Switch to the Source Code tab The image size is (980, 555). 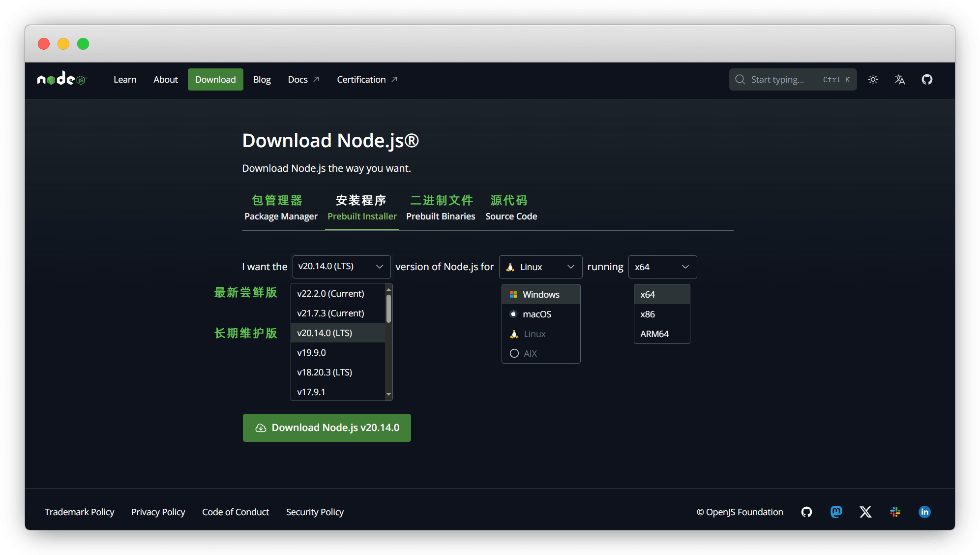(x=511, y=216)
